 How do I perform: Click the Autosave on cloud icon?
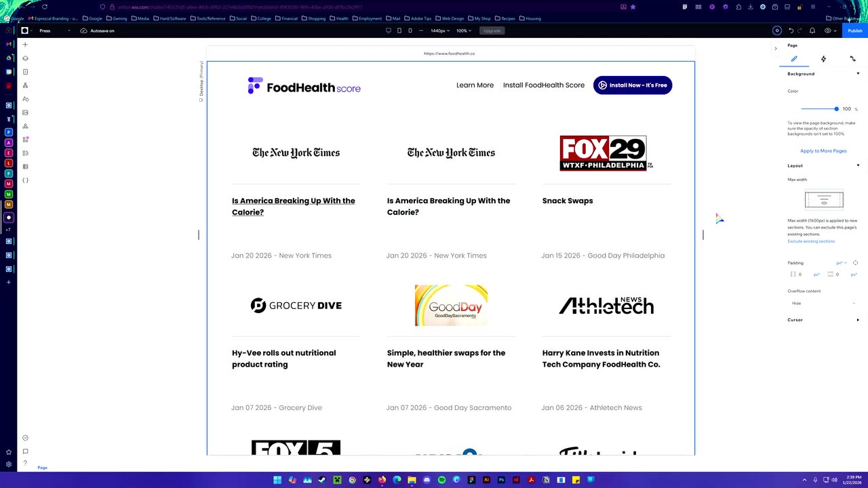83,30
